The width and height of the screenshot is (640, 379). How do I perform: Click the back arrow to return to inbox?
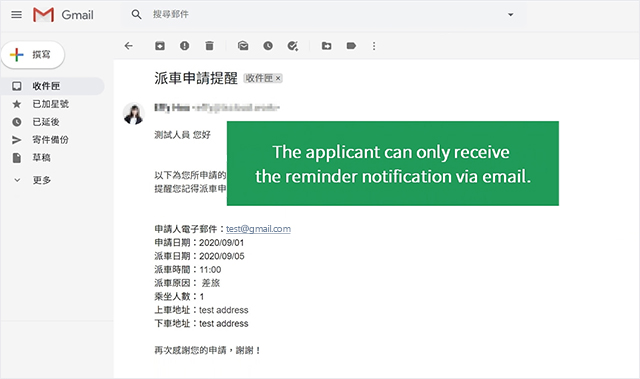coord(129,46)
